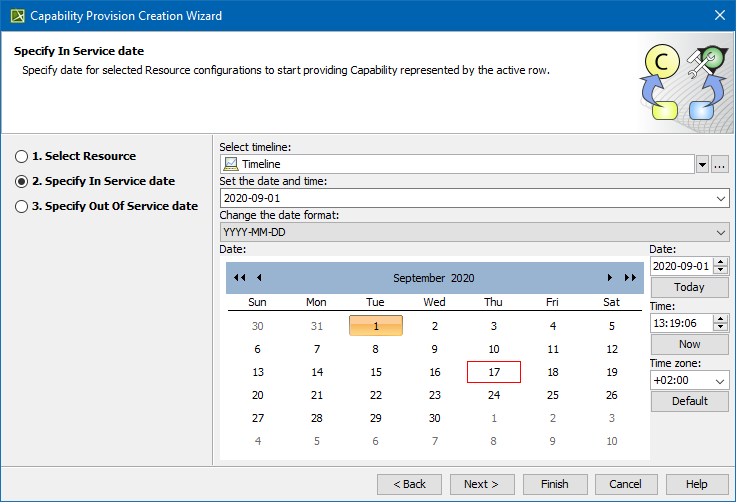736x502 pixels.
Task: Open the Select timeline dropdown arrow
Action: (x=702, y=164)
